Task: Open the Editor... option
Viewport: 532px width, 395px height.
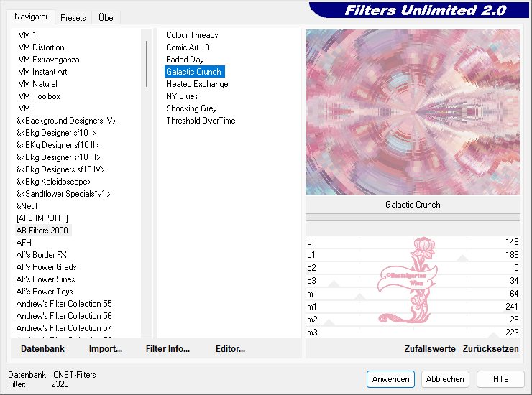Action: pyautogui.click(x=230, y=349)
